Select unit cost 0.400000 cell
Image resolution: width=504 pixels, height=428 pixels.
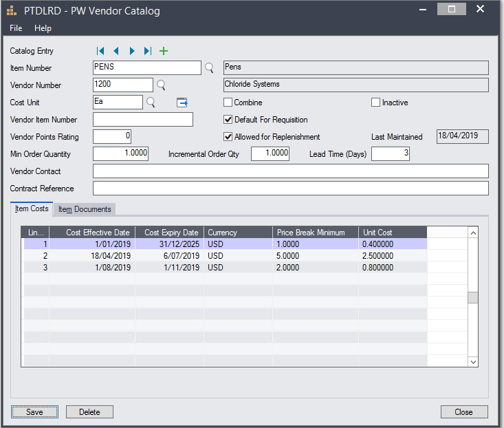click(x=393, y=244)
